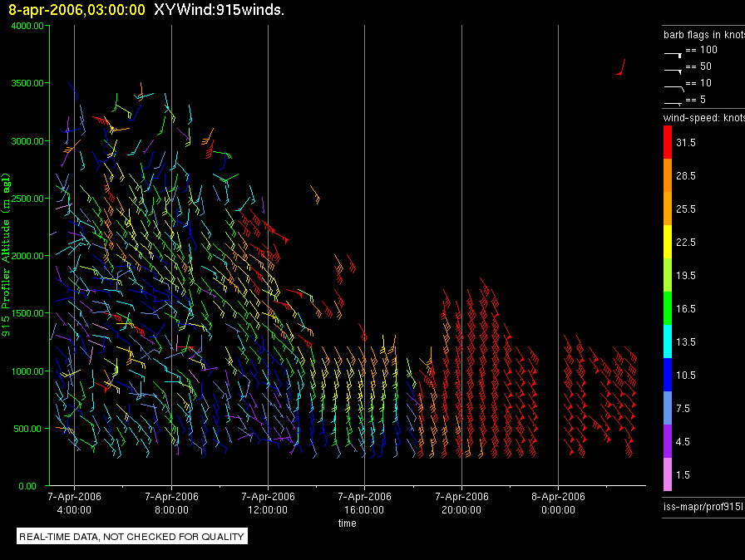The width and height of the screenshot is (745, 560).
Task: Choose the blue 10.5 knots color swatch
Action: [668, 375]
